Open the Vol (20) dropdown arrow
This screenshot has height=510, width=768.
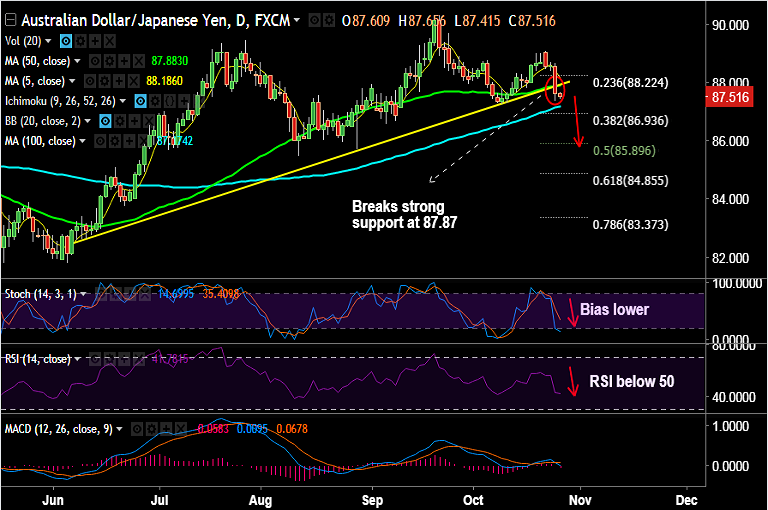coord(48,41)
